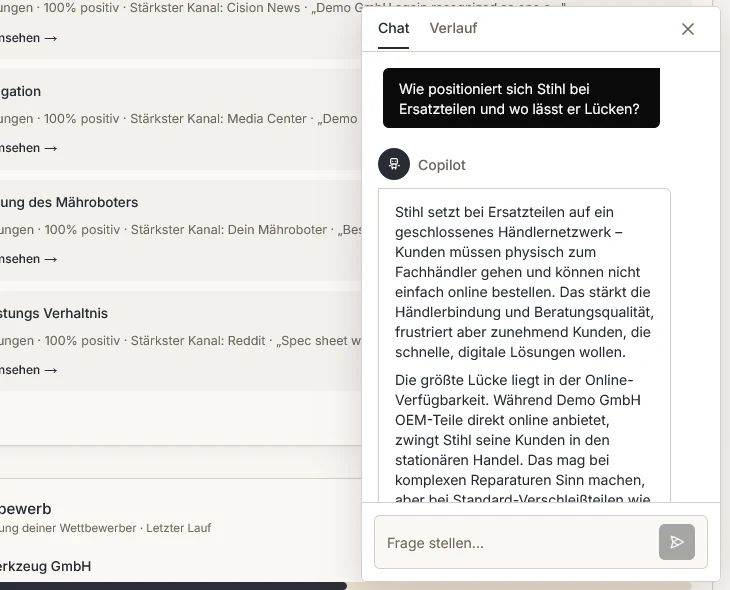This screenshot has height=590, width=730.
Task: Click the 'Stärkster Kanal: Dein Mähroboter' summary line
Action: coord(181,230)
